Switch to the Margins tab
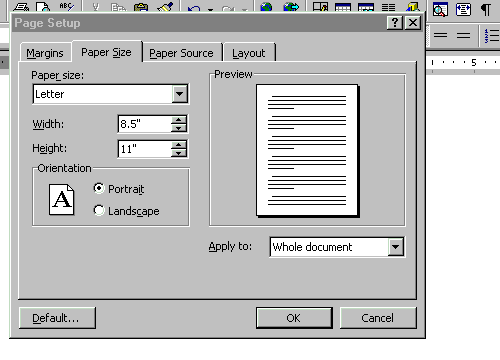 click(45, 53)
